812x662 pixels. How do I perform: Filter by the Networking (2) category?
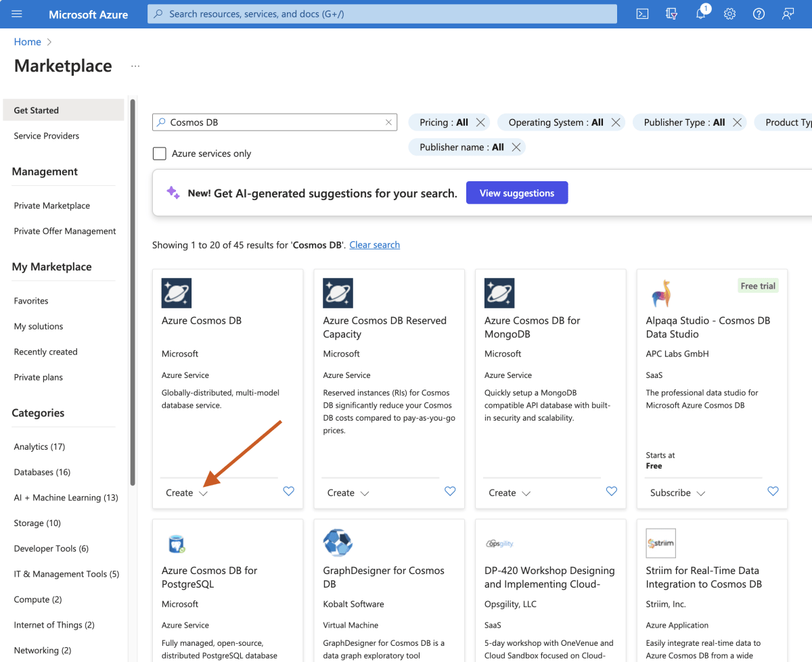pos(43,651)
